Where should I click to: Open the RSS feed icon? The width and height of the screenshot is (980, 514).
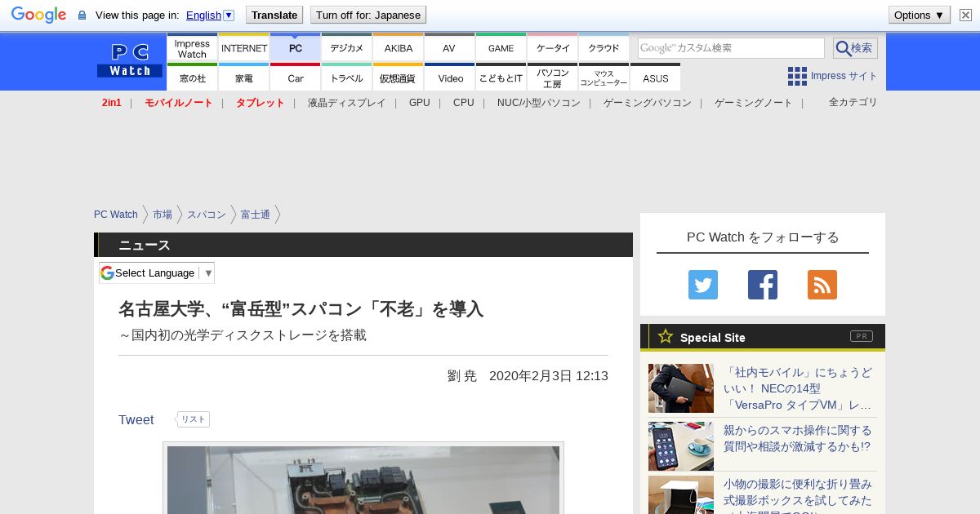(x=822, y=285)
